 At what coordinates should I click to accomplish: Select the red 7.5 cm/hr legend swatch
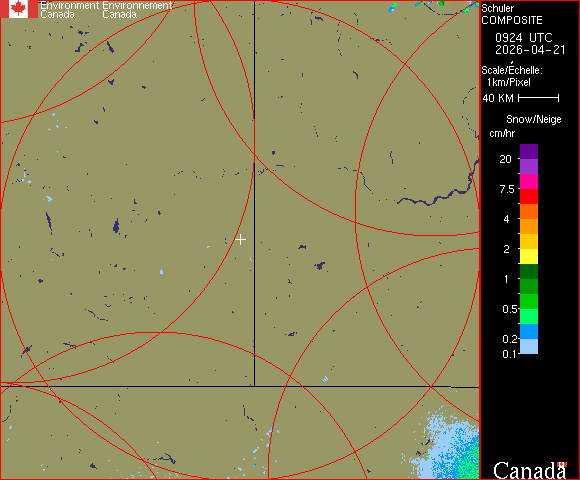(x=529, y=196)
